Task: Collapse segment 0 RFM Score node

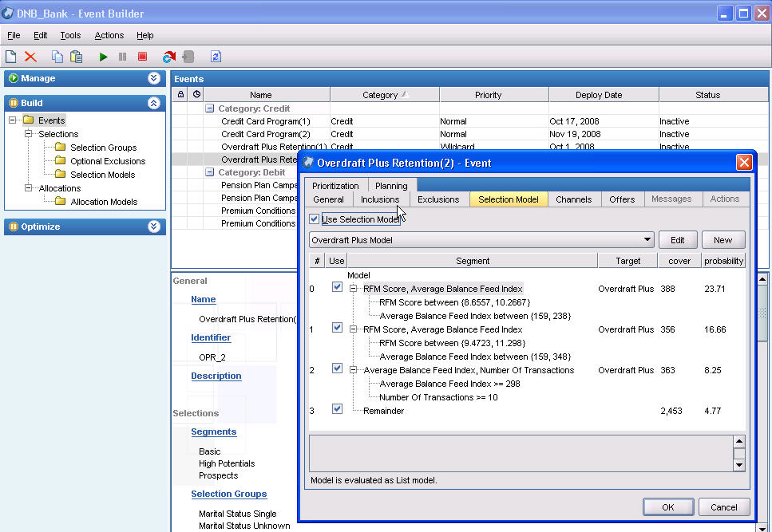Action: point(353,289)
